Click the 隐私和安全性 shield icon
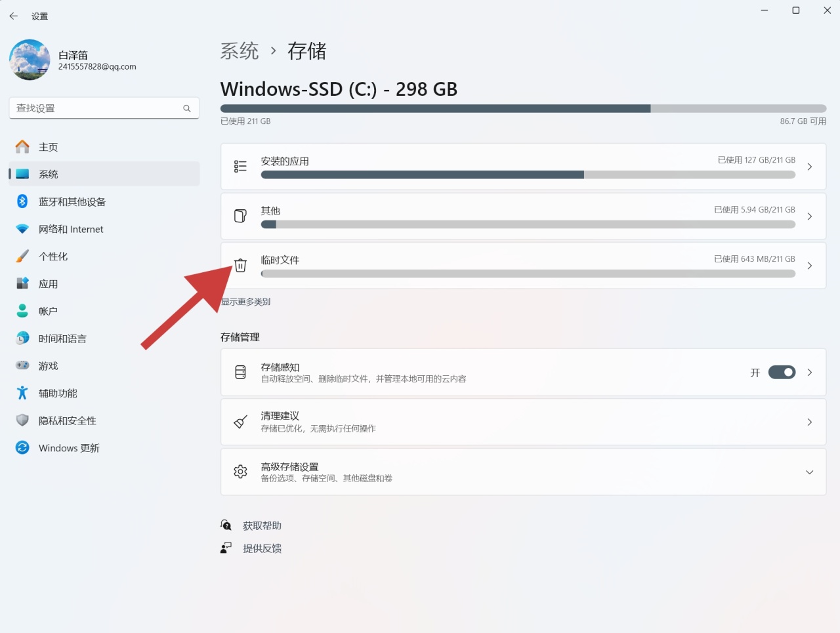This screenshot has height=633, width=840. click(22, 420)
